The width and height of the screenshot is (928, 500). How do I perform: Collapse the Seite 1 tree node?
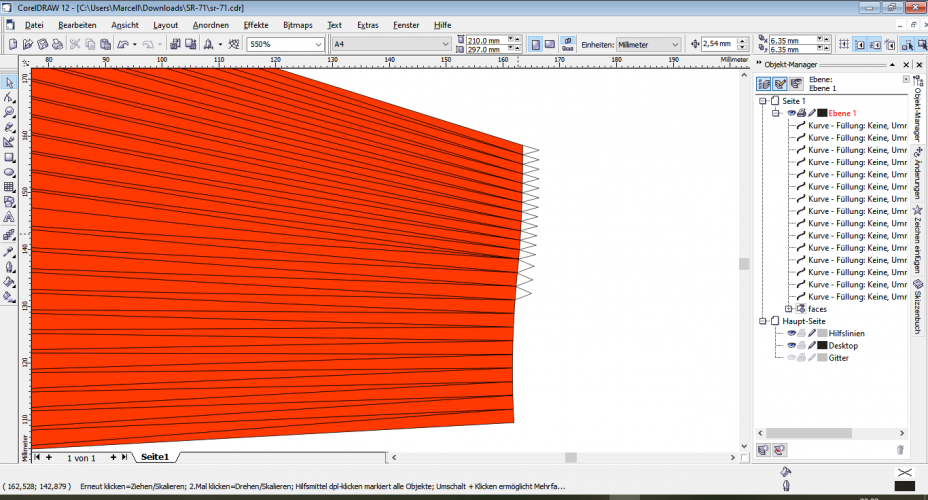(x=763, y=101)
